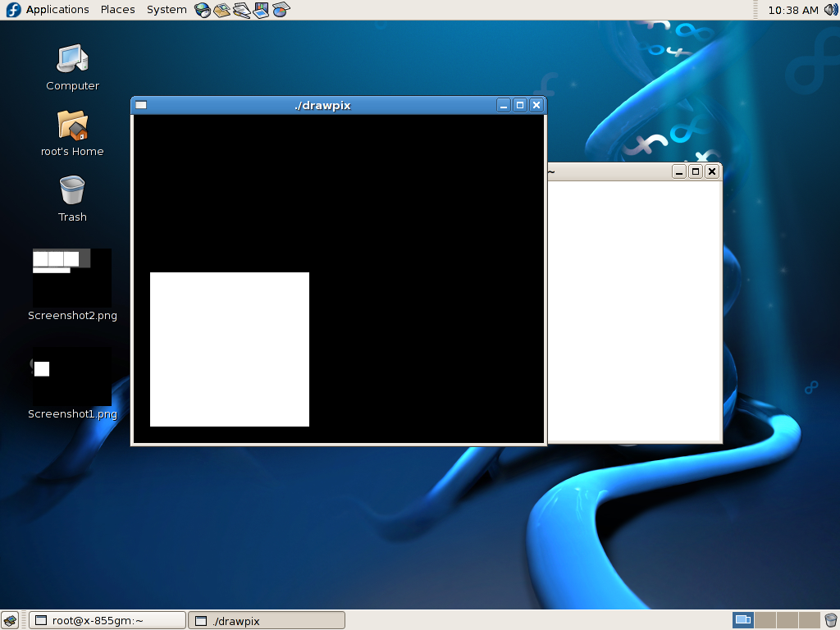Launch the presentation app from top panel
The image size is (840, 630).
[261, 10]
